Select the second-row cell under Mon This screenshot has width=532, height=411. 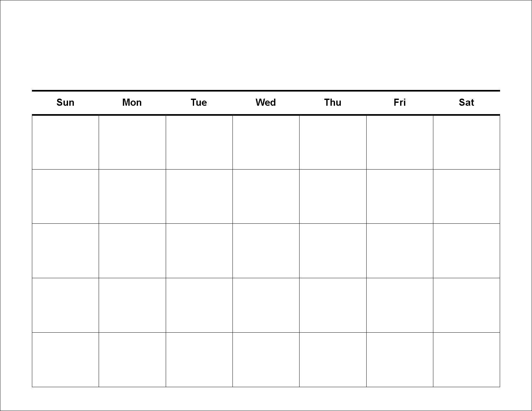132,196
